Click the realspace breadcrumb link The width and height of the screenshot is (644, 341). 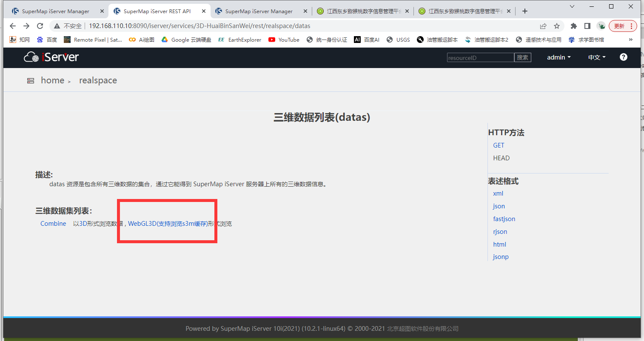click(98, 80)
